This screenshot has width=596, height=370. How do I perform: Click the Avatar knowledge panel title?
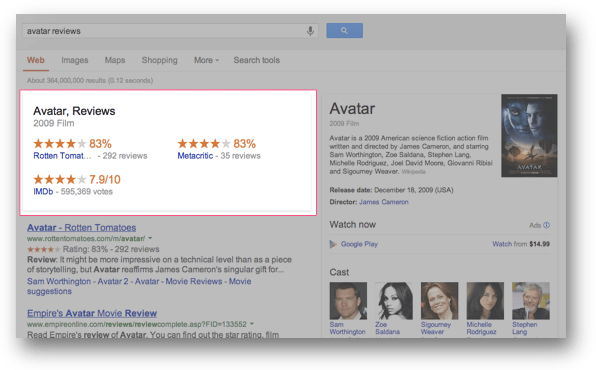click(352, 109)
